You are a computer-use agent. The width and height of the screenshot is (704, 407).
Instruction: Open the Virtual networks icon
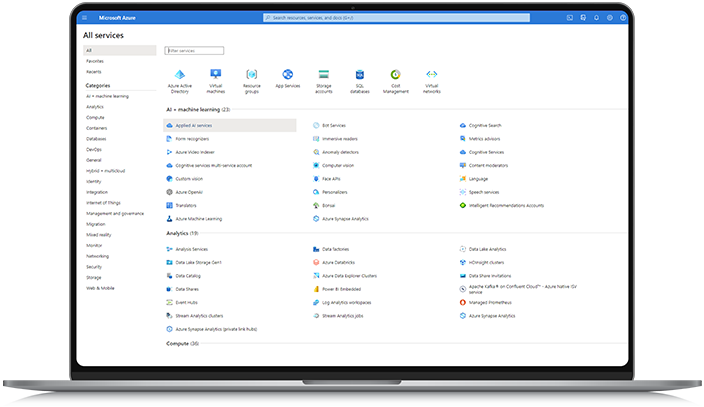pyautogui.click(x=431, y=74)
